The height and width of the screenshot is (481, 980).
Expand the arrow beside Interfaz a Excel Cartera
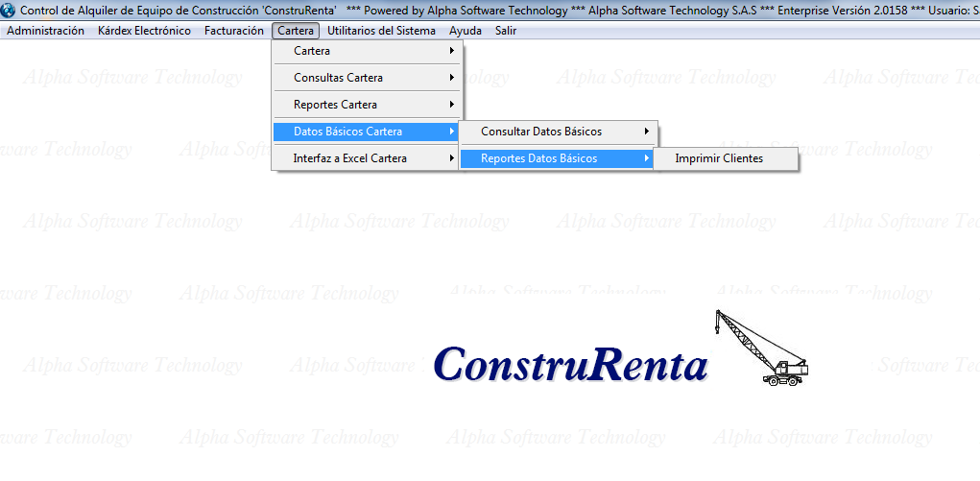click(451, 158)
